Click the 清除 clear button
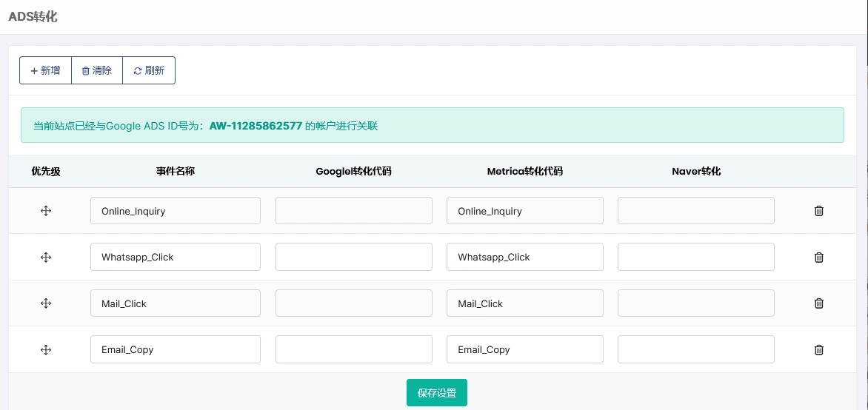 point(97,70)
